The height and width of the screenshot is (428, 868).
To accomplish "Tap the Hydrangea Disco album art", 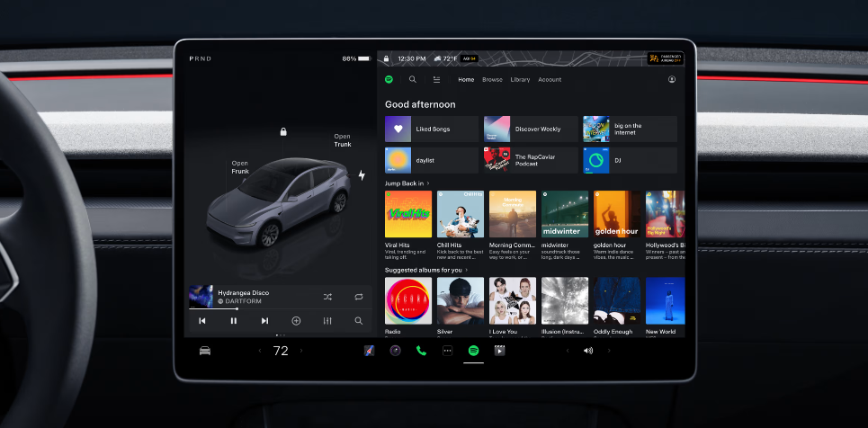I will (x=201, y=296).
